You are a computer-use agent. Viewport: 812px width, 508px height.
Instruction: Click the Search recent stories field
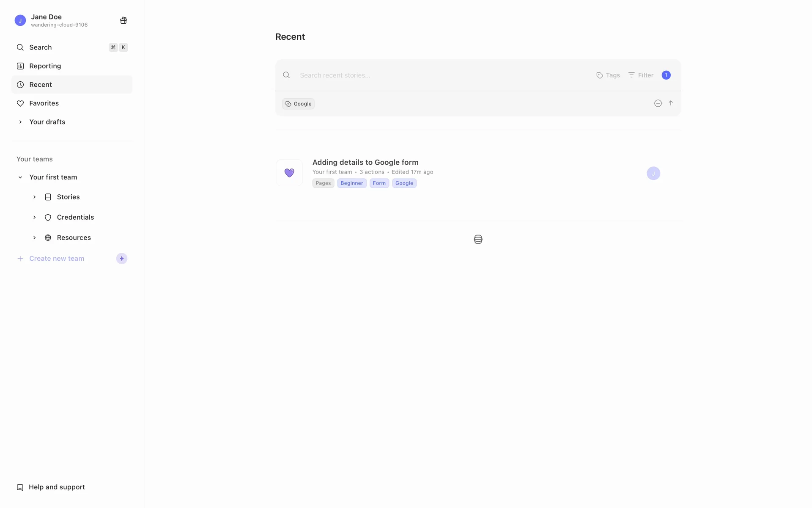(x=440, y=75)
